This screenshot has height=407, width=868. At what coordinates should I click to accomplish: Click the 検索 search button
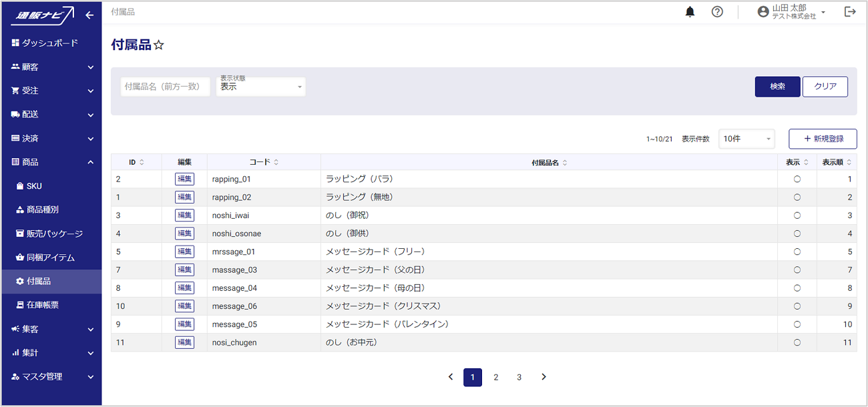pyautogui.click(x=777, y=87)
